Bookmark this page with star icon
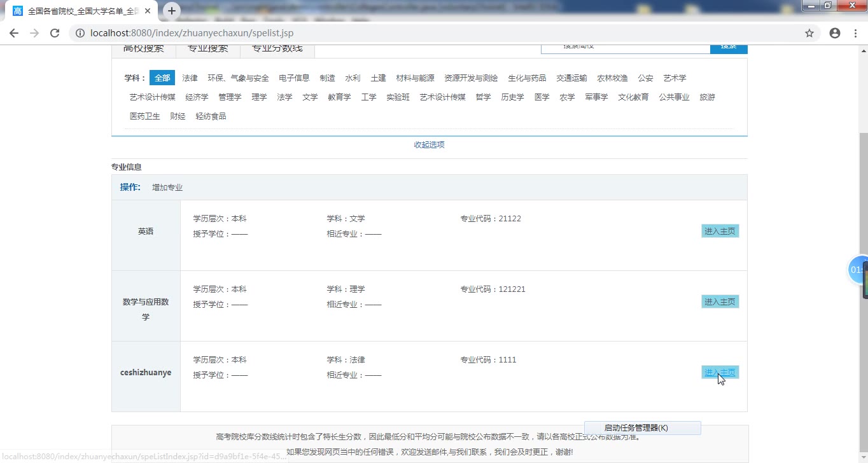 click(809, 33)
